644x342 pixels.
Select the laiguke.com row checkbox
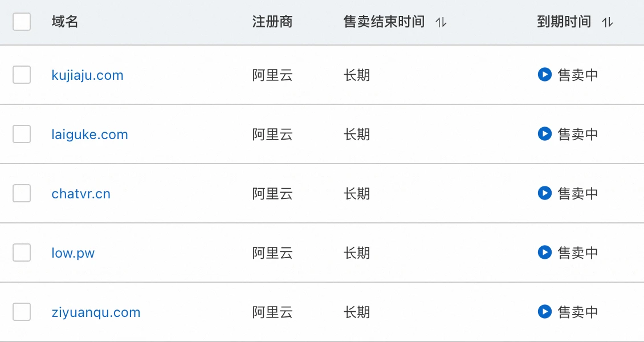tap(22, 134)
